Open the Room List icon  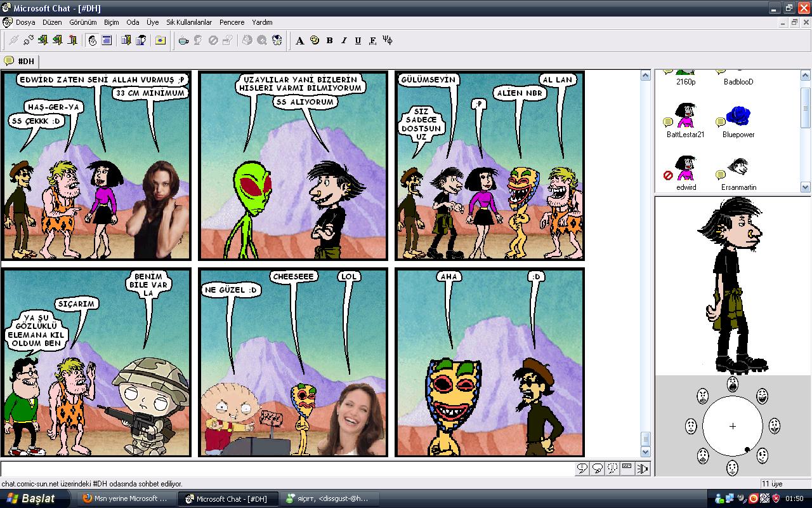coord(126,40)
